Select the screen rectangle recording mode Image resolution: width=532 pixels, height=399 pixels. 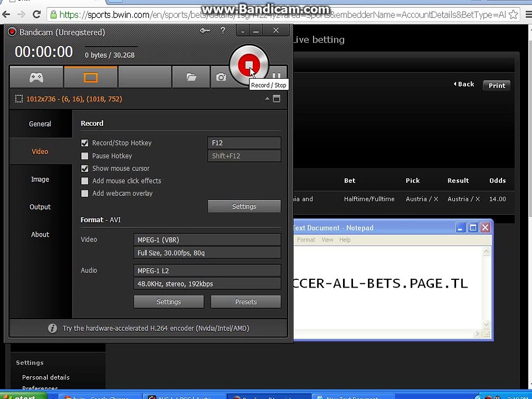(x=90, y=78)
